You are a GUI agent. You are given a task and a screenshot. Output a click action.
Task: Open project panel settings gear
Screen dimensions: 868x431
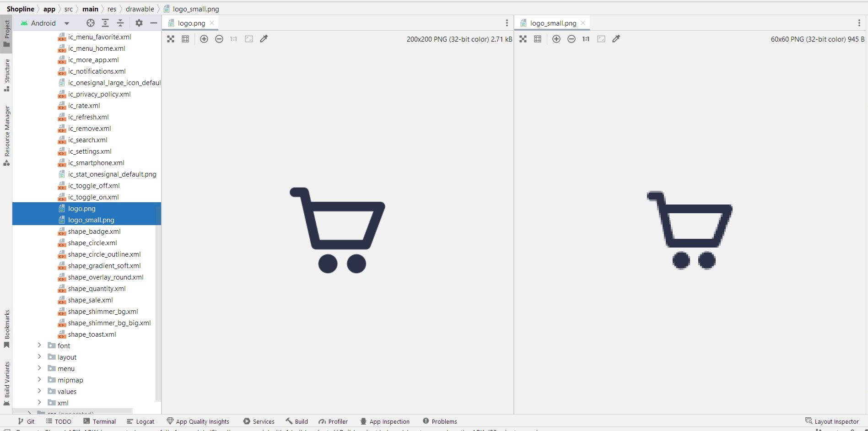[139, 23]
